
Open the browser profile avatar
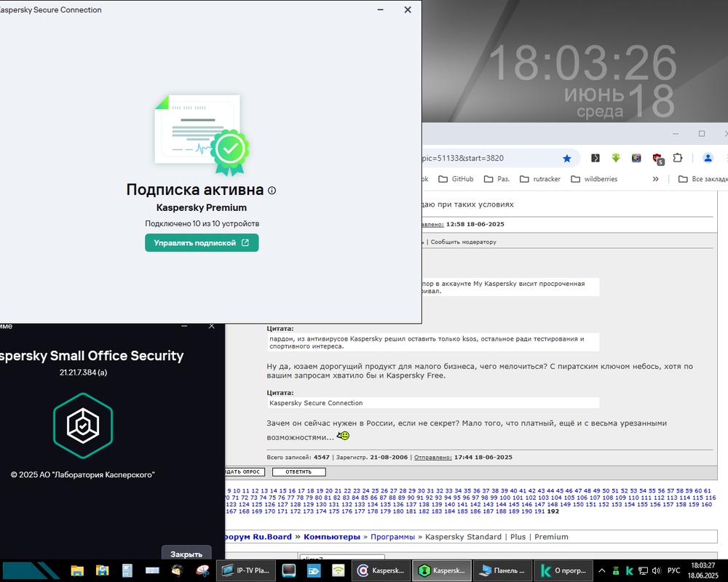point(708,159)
